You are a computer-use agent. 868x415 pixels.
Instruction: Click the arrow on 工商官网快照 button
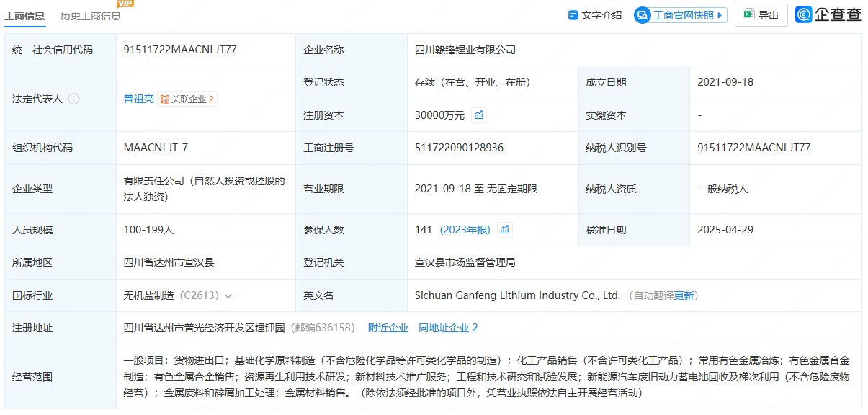coord(720,15)
